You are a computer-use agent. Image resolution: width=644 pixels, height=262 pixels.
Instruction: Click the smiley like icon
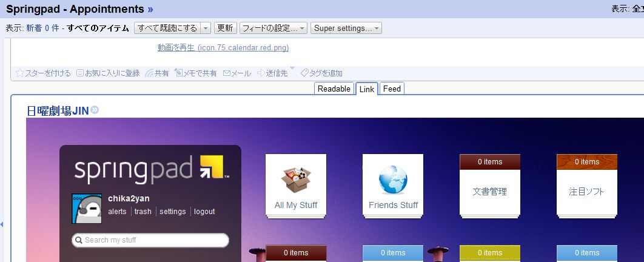(x=80, y=73)
